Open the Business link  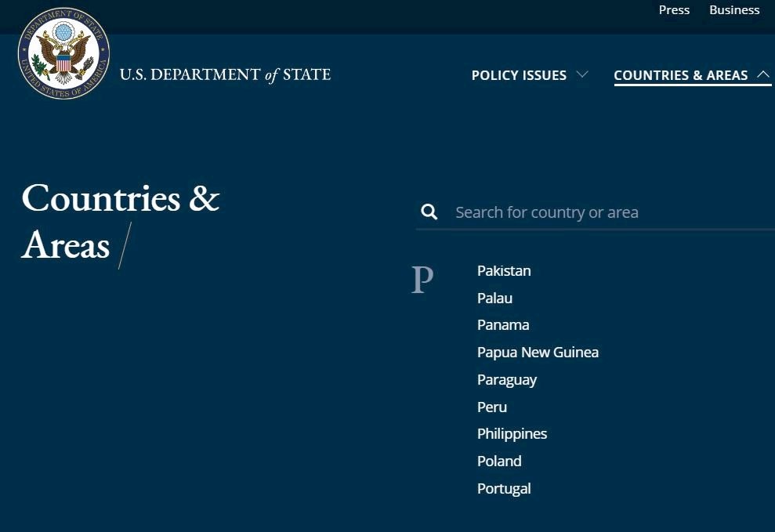(x=734, y=10)
